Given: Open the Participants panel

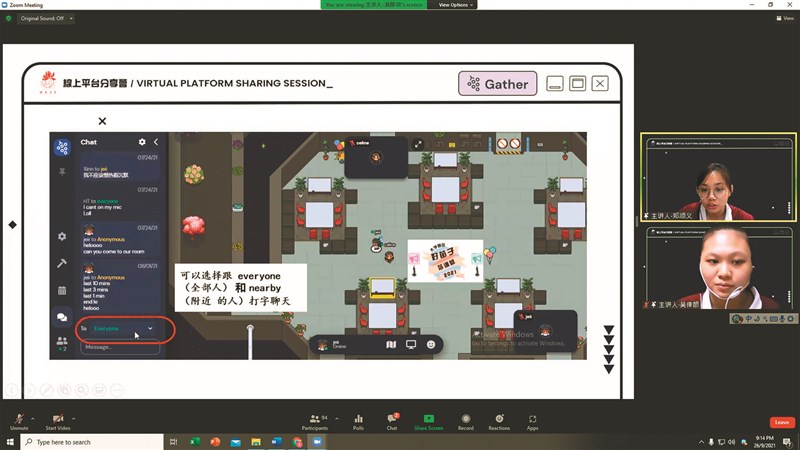Looking at the screenshot, I should [315, 421].
